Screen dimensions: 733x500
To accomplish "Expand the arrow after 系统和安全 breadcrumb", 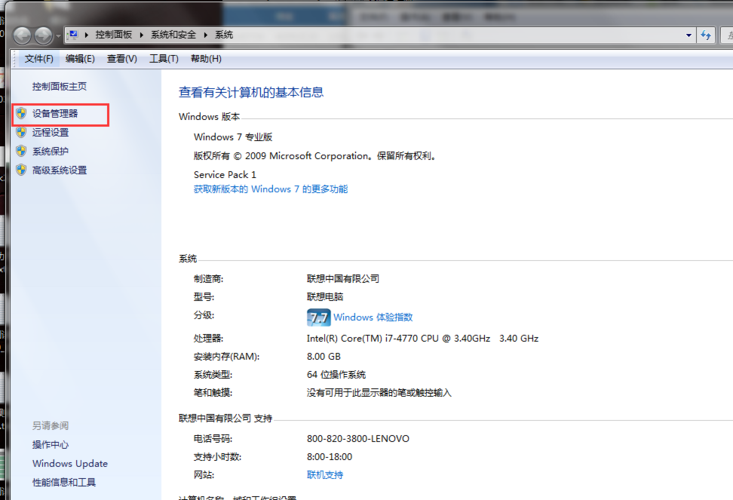I will point(205,35).
